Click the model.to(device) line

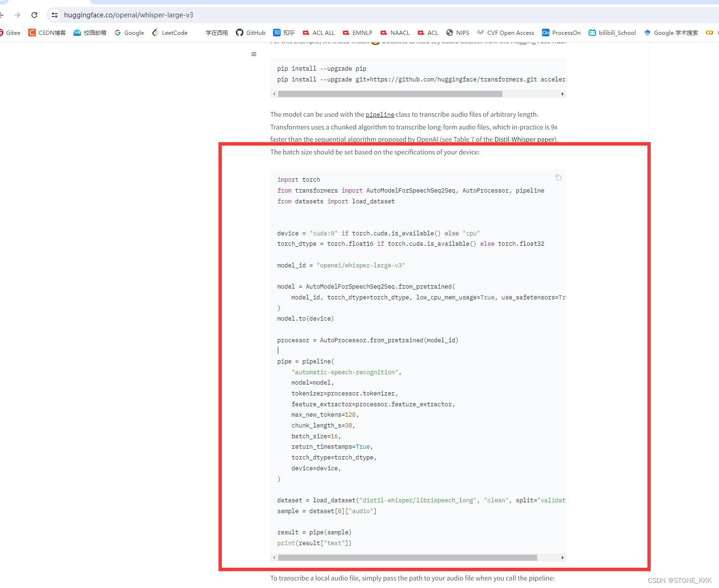pyautogui.click(x=306, y=319)
